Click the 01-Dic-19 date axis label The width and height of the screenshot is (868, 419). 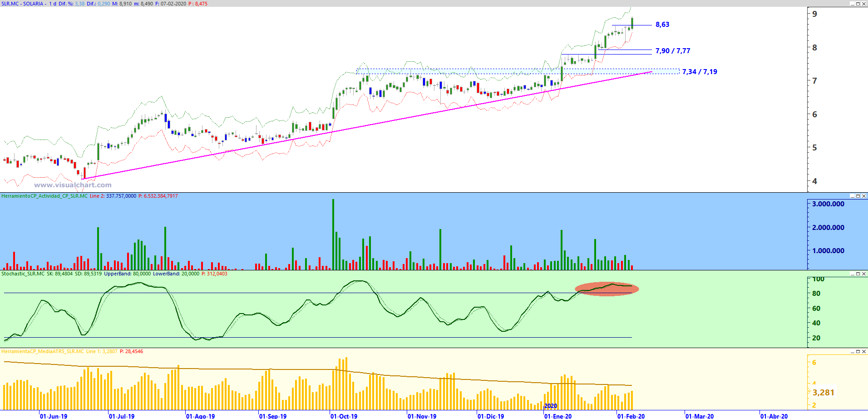point(491,416)
